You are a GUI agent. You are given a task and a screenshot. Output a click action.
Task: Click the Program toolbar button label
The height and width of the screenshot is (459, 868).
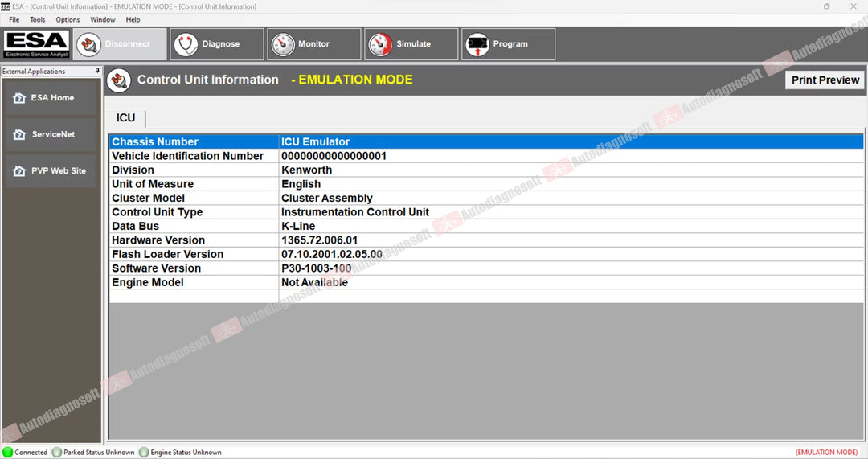click(510, 44)
